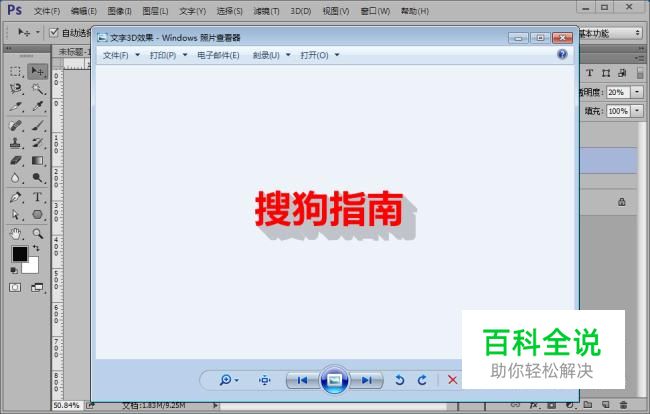Start the slideshow play button
This screenshot has height=414, width=650.
pyautogui.click(x=334, y=380)
